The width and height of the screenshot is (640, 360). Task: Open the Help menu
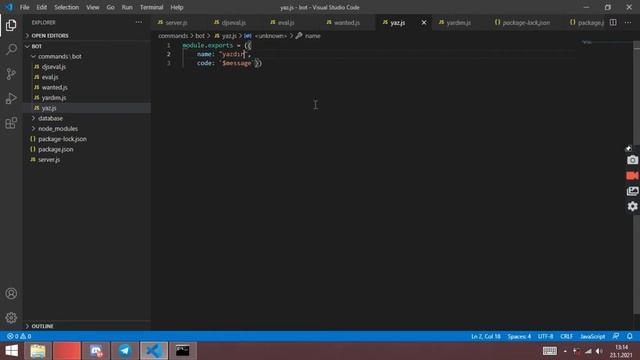(177, 7)
